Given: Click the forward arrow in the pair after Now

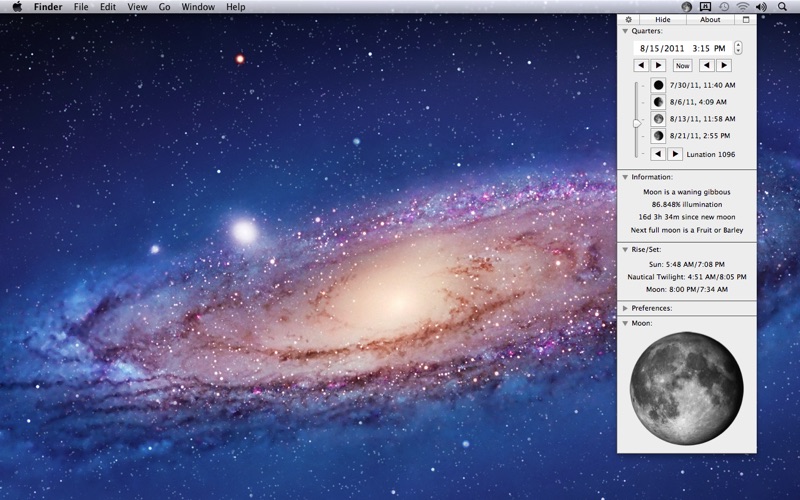Looking at the screenshot, I should coord(723,65).
